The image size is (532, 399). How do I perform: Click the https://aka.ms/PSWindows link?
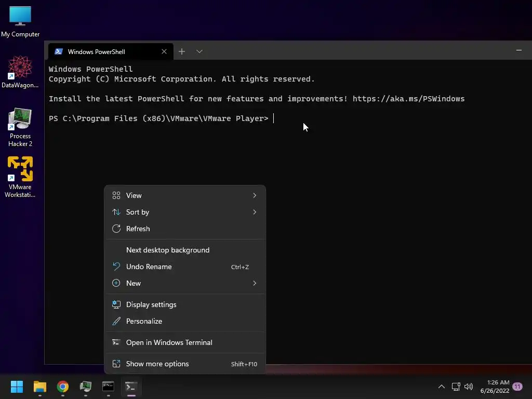pyautogui.click(x=408, y=99)
